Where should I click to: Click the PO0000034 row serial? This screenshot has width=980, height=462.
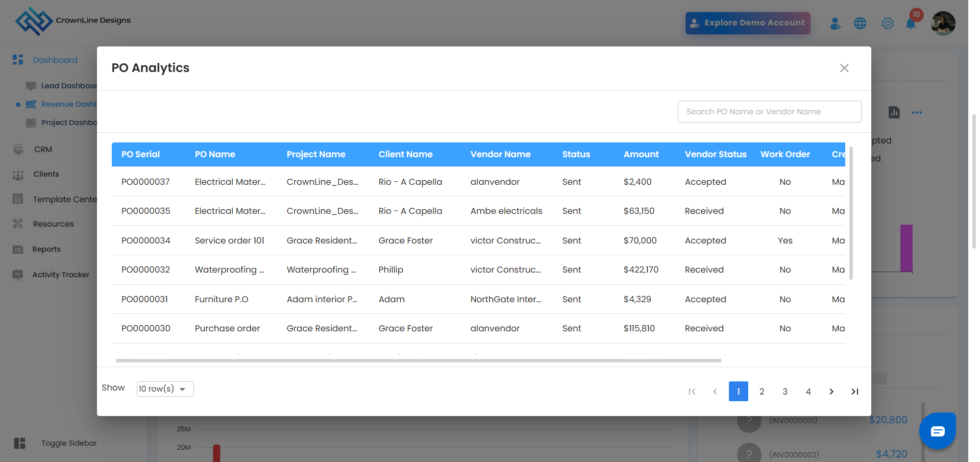pos(146,240)
